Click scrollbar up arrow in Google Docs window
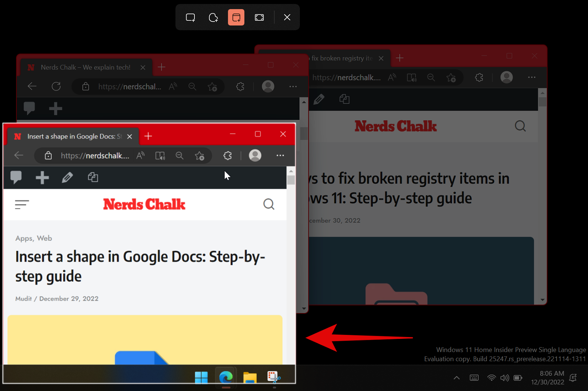This screenshot has width=588, height=391. coord(291,171)
